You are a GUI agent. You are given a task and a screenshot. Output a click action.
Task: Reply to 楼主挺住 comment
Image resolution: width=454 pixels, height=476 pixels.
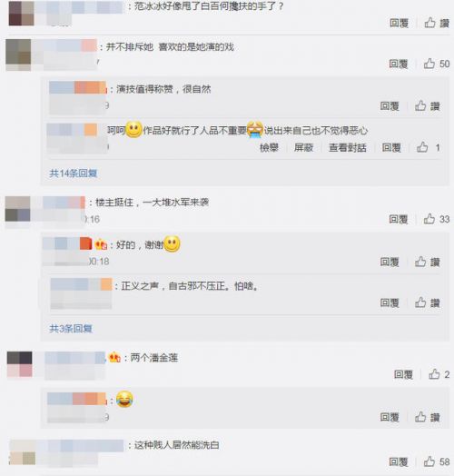(399, 219)
